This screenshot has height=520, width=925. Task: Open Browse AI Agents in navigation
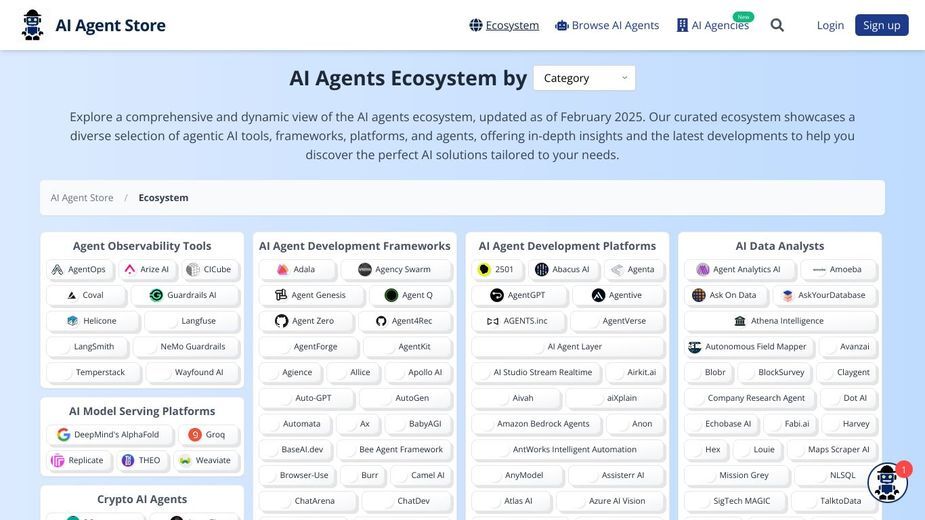tap(607, 25)
